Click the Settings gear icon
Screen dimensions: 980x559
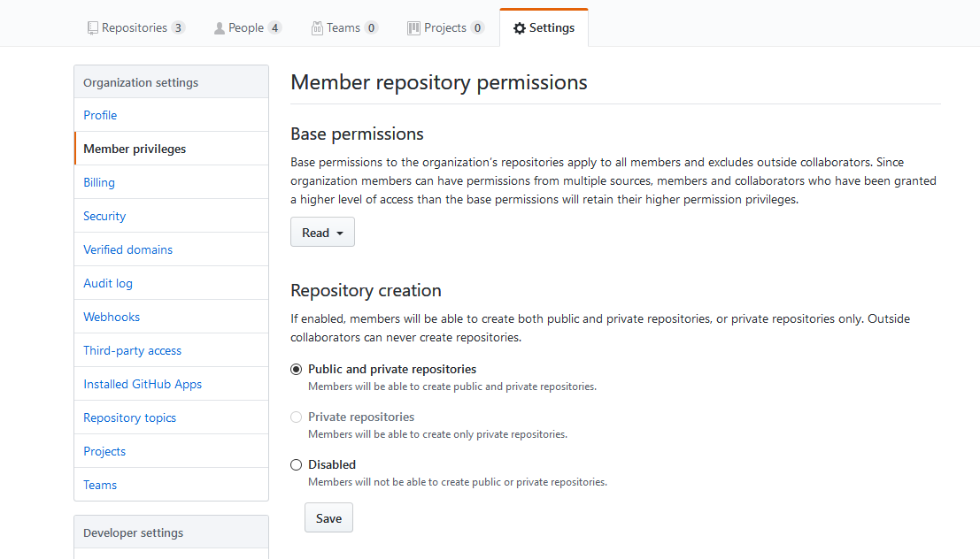(x=519, y=27)
